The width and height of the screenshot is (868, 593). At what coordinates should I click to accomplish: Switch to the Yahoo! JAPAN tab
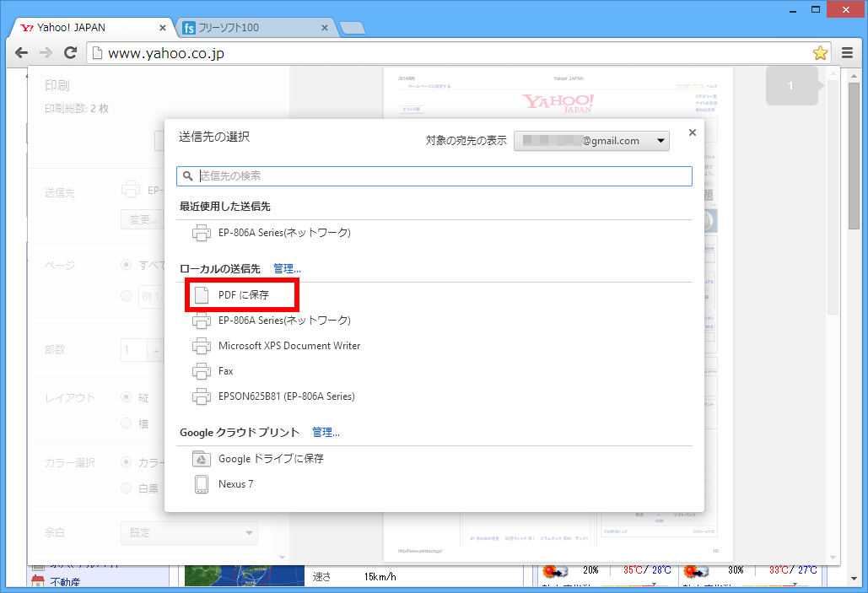[x=91, y=28]
